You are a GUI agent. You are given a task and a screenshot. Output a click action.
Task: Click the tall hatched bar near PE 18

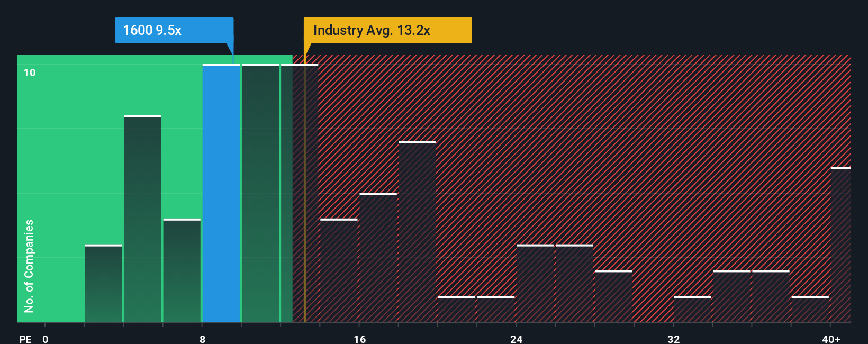tap(418, 232)
